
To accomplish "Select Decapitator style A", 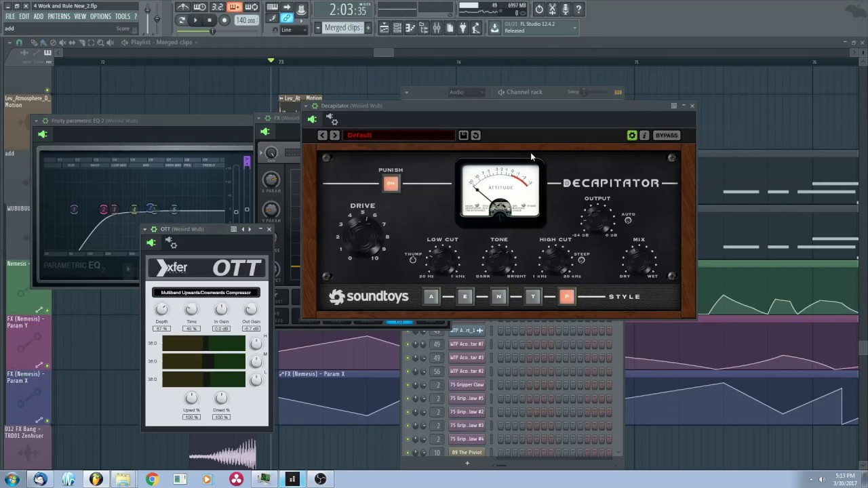I will (x=431, y=296).
